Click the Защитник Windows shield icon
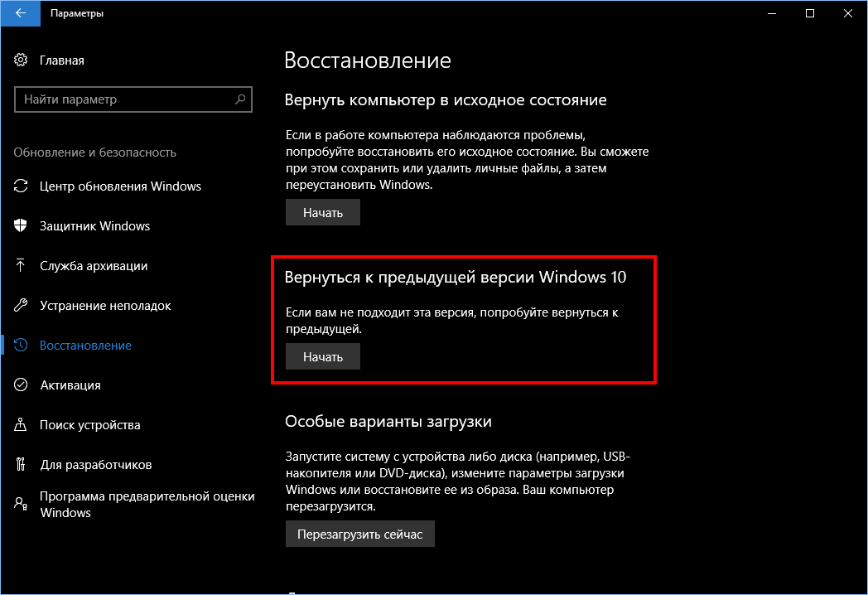Image resolution: width=868 pixels, height=595 pixels. click(22, 225)
